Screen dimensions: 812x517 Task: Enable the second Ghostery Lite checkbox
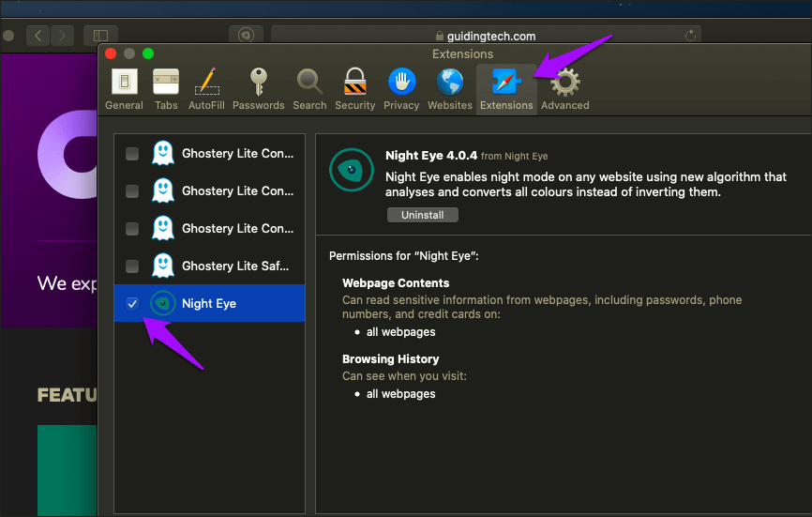click(132, 191)
